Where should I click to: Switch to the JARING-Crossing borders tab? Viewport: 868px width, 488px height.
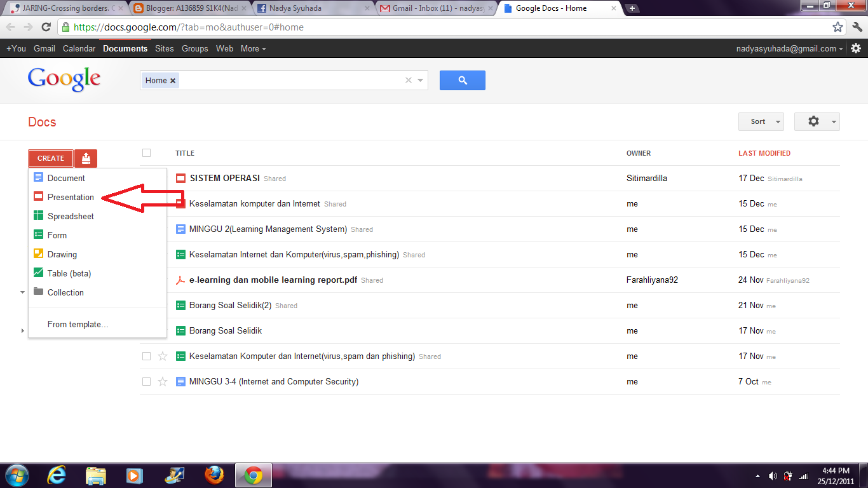click(x=67, y=8)
